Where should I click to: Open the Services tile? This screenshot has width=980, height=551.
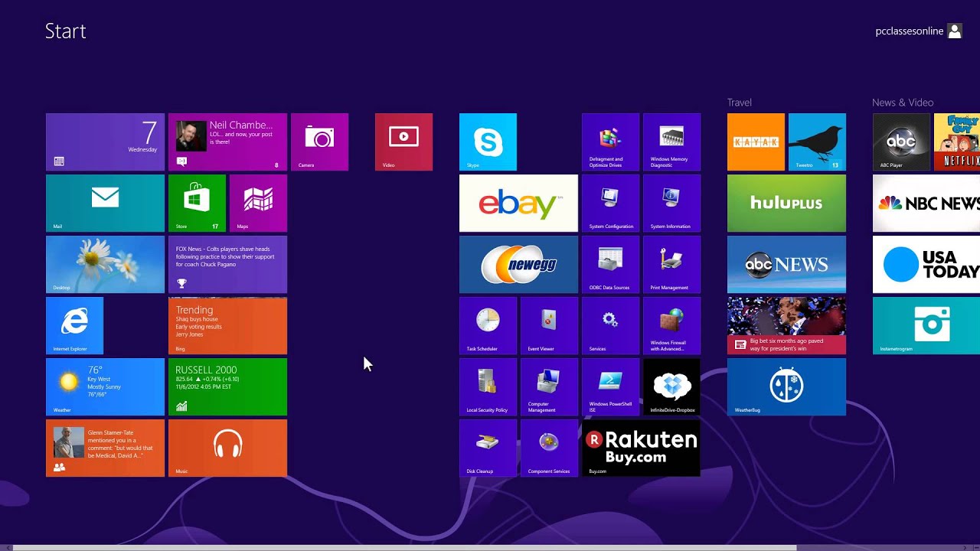(610, 325)
